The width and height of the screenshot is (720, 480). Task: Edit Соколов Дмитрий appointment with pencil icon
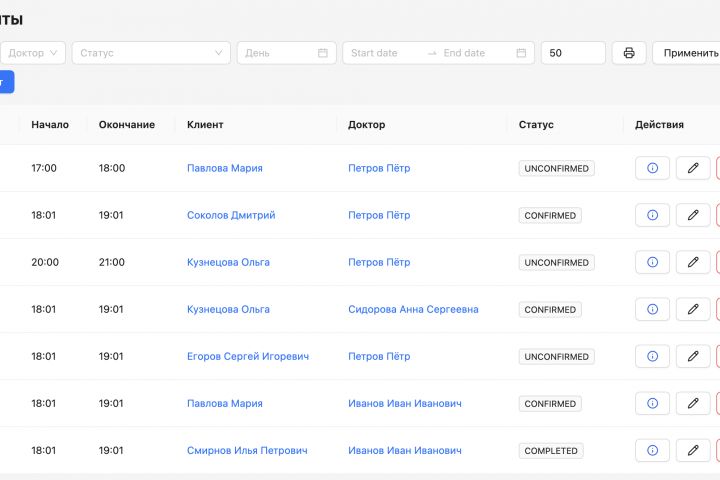point(693,215)
